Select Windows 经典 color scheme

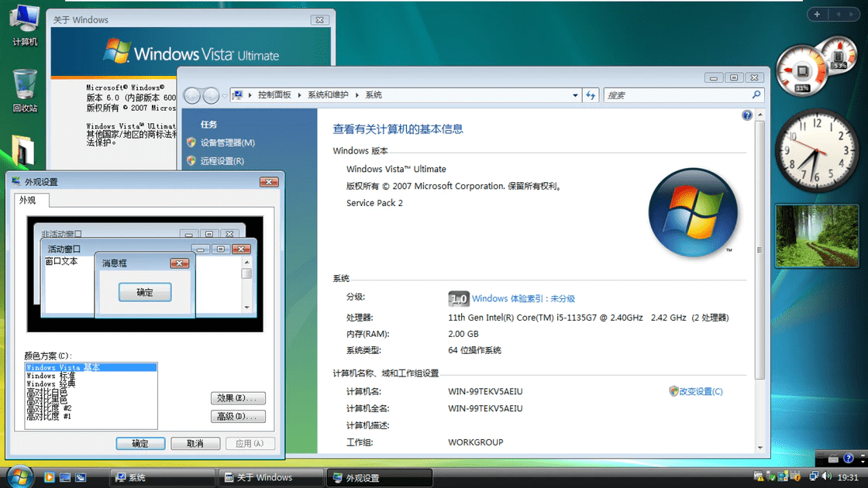tap(51, 383)
